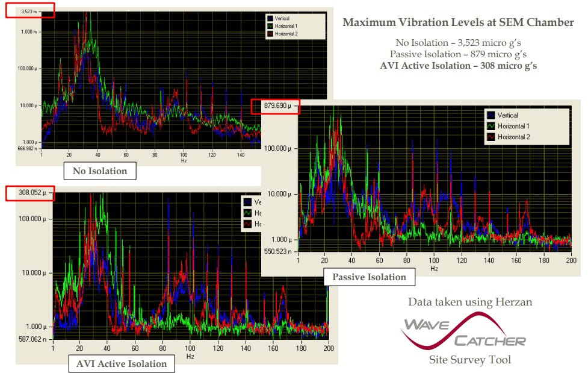Click the 550.523 n minimum axis value

click(x=279, y=251)
